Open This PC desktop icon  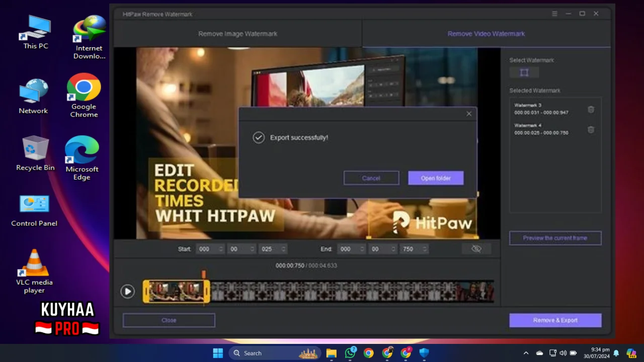coord(36,32)
